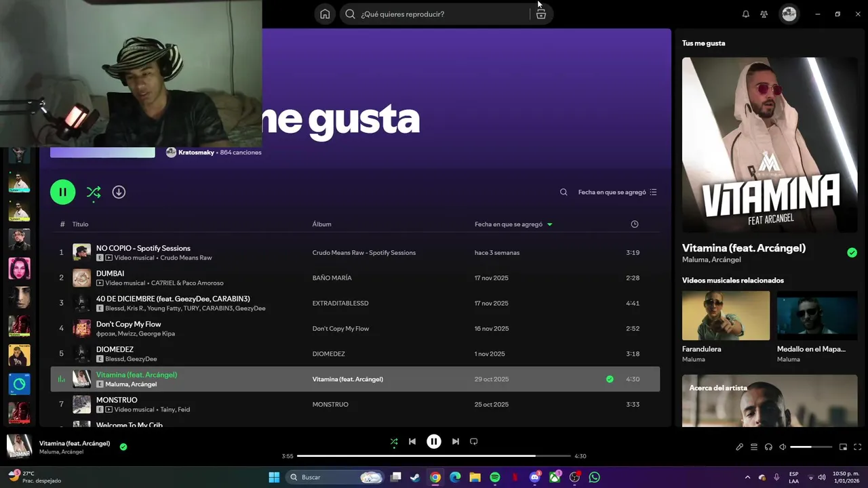The height and width of the screenshot is (488, 868).
Task: Open Vitamina album art in now-playing bar
Action: 19,447
